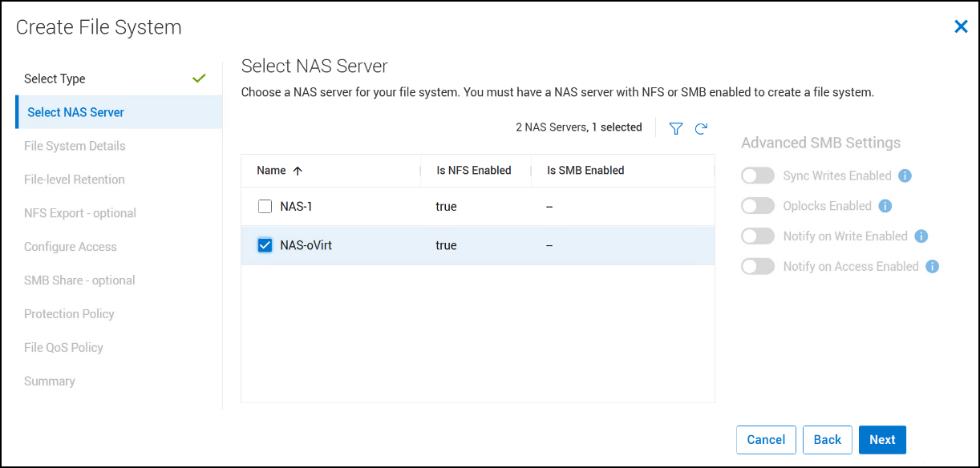
Task: Toggle Oplocks Enabled switch
Action: (x=758, y=206)
